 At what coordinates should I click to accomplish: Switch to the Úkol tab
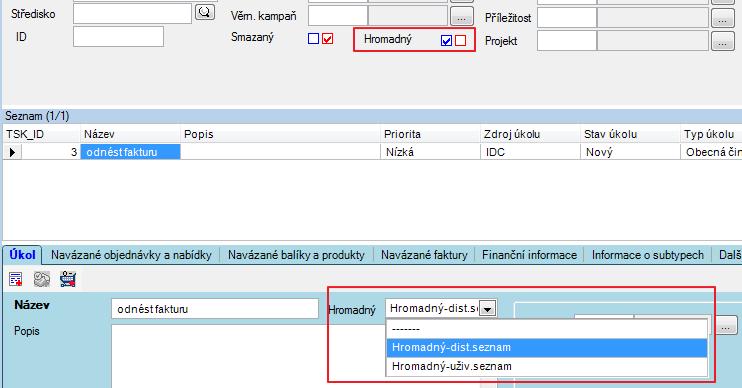pos(22,255)
